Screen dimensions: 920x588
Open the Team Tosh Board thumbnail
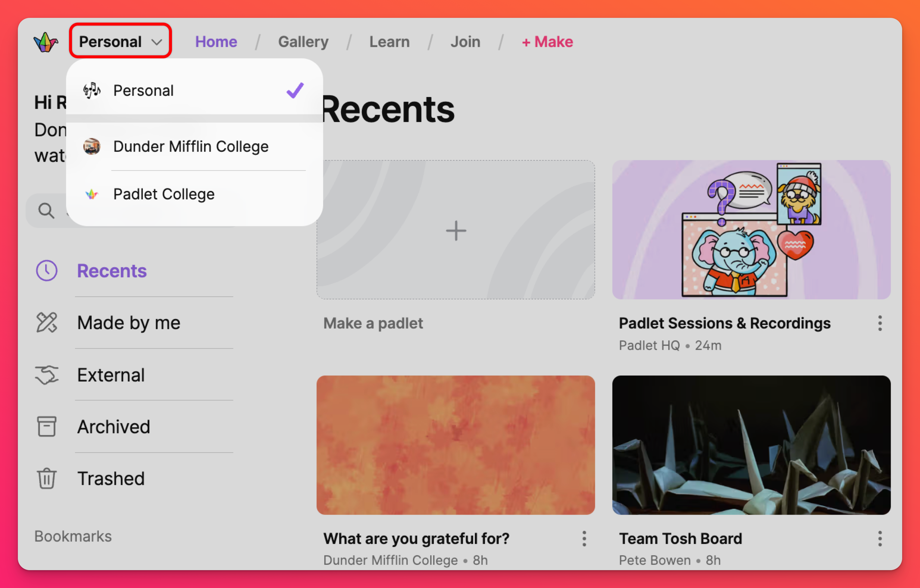(751, 445)
